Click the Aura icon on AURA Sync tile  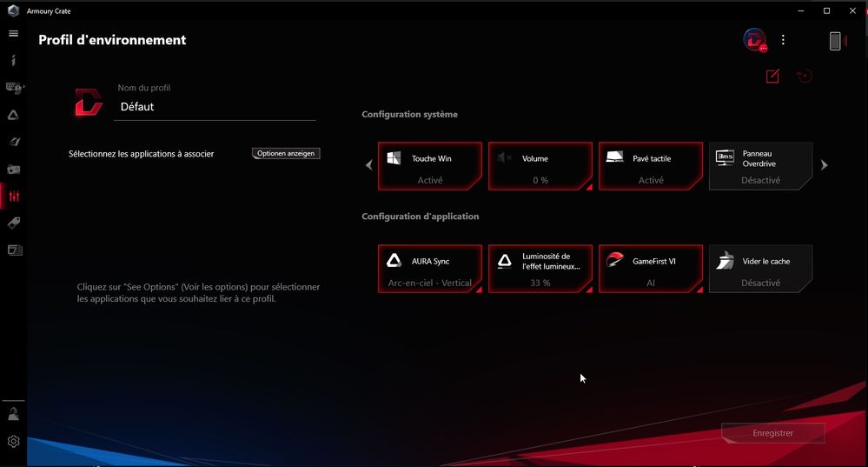coord(394,260)
